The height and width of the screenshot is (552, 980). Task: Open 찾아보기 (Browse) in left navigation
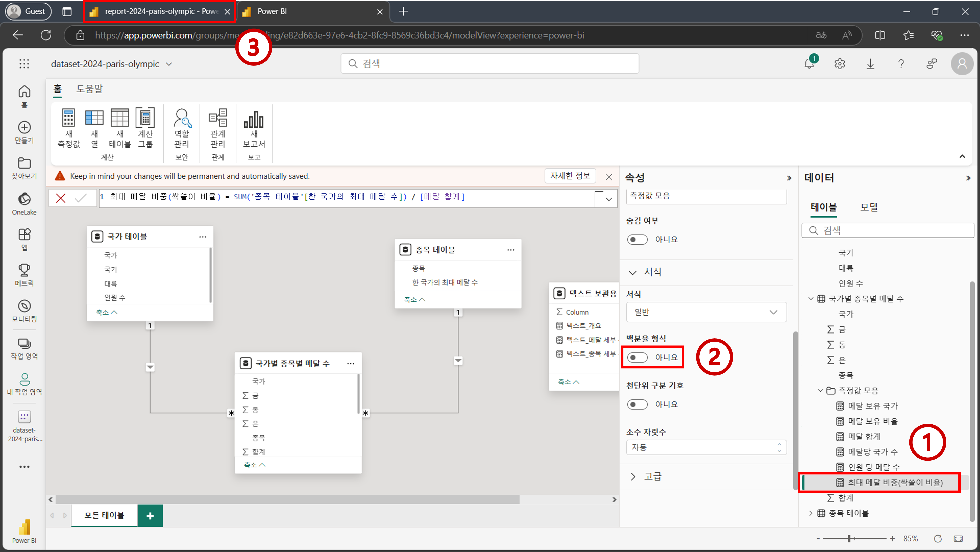(24, 168)
